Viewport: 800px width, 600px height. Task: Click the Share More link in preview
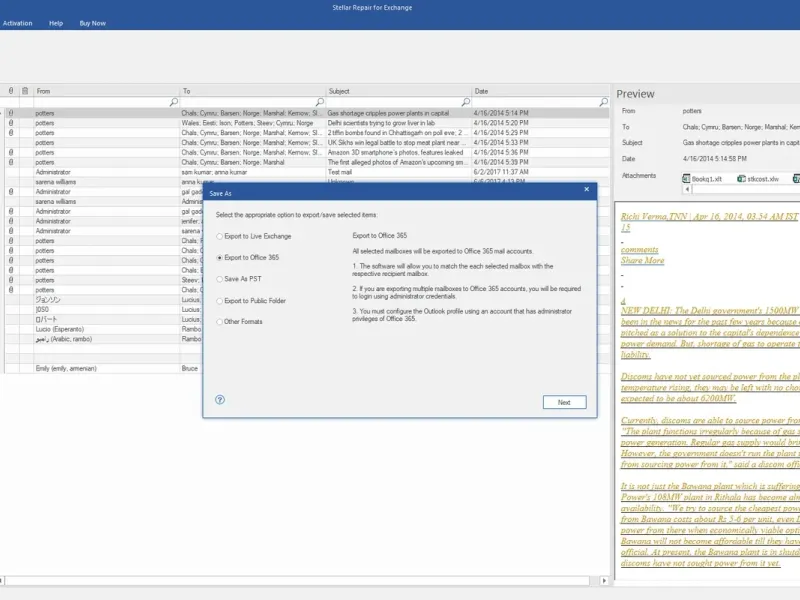pos(642,260)
